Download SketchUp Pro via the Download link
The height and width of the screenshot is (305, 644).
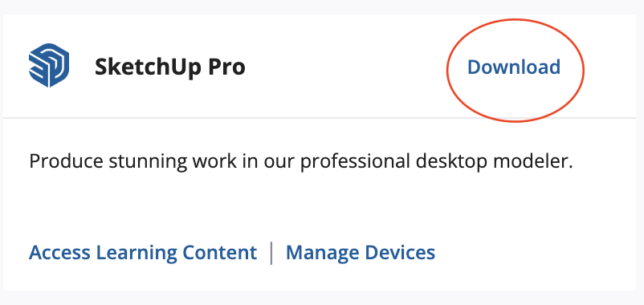(514, 67)
